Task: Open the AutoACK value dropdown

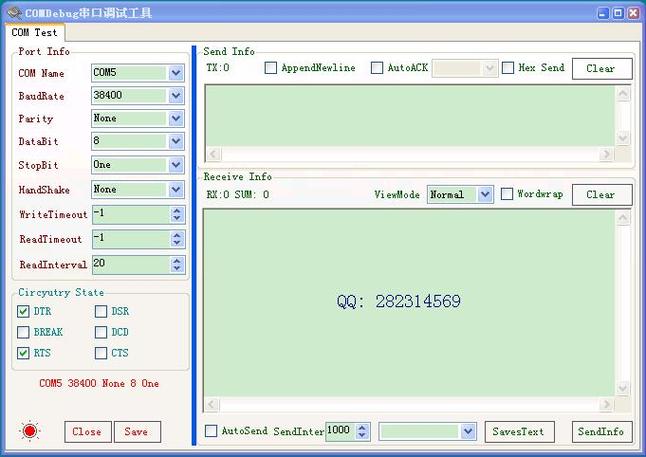Action: pyautogui.click(x=489, y=68)
